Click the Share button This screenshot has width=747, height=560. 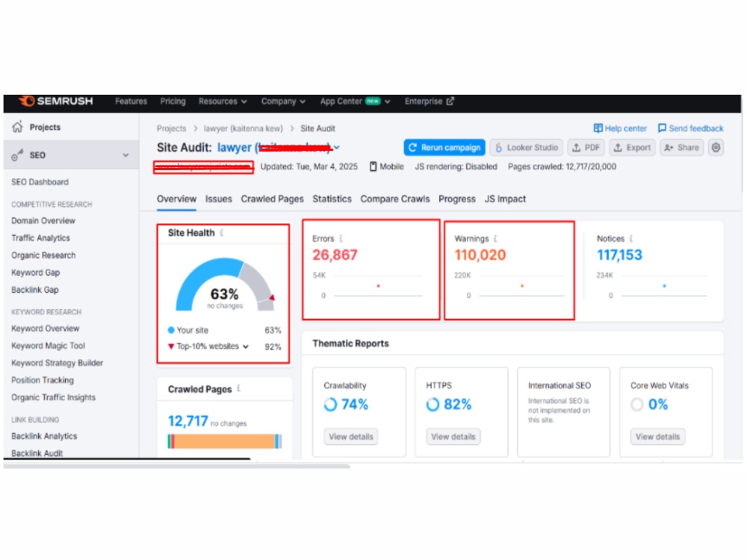pos(682,148)
